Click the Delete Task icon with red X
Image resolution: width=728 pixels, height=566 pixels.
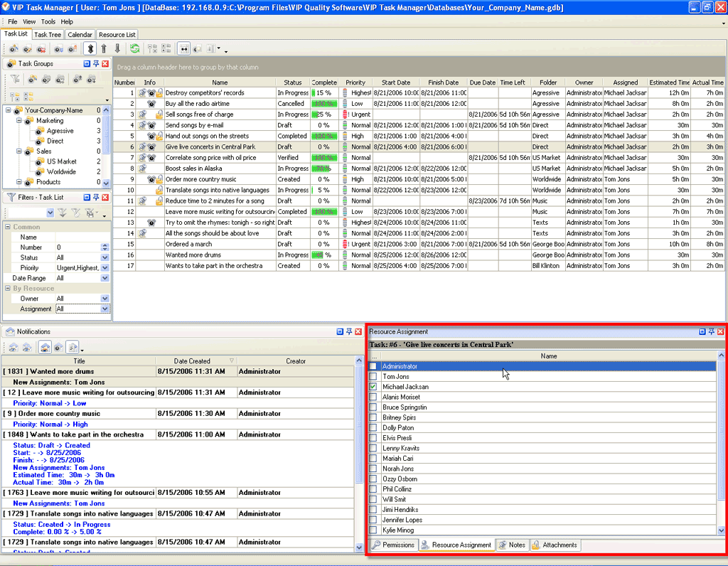click(41, 49)
